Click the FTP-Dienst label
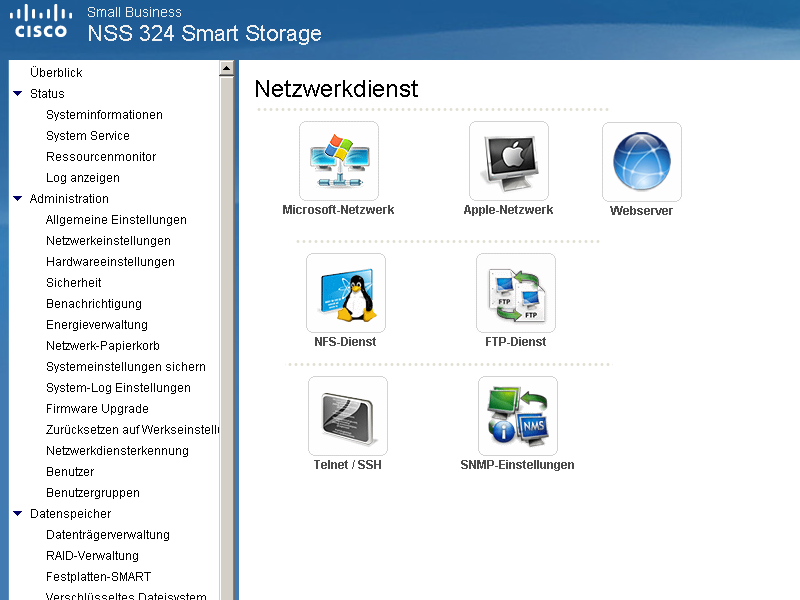The image size is (800, 600). tap(516, 342)
